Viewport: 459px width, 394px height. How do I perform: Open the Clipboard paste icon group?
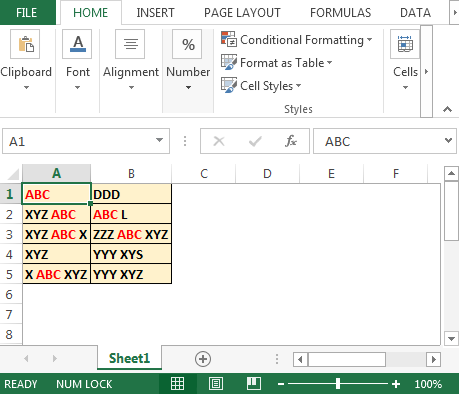[x=25, y=44]
